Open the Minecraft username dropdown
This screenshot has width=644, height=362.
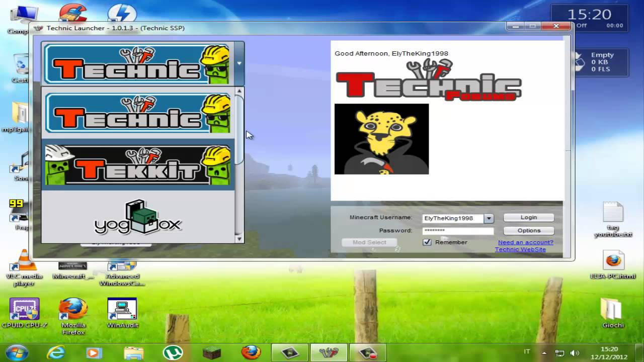coord(489,218)
